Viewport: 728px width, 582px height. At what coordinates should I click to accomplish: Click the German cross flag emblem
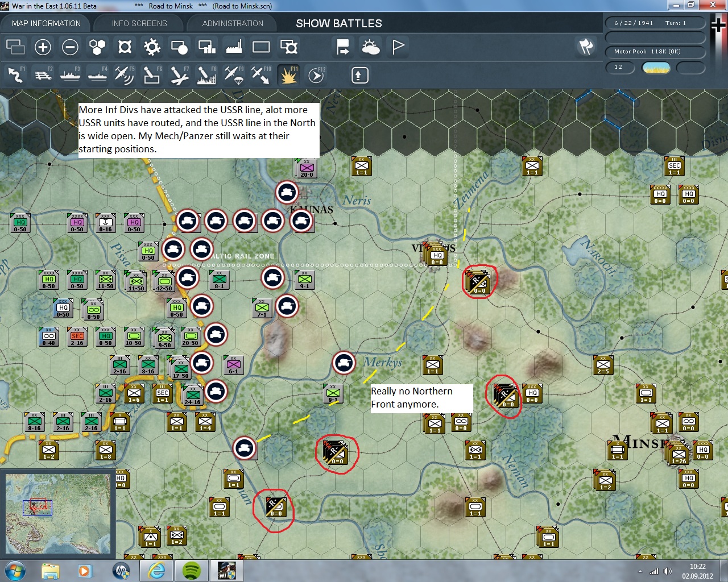(x=718, y=26)
